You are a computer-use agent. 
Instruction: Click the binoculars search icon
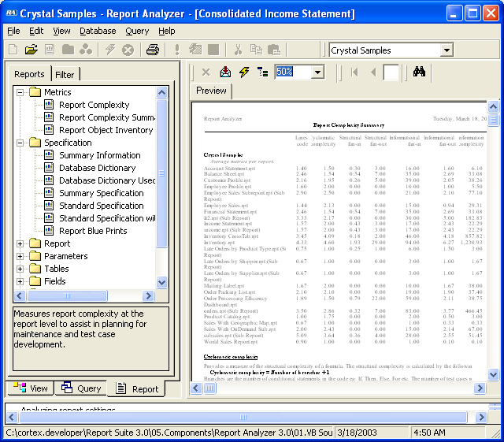point(419,72)
